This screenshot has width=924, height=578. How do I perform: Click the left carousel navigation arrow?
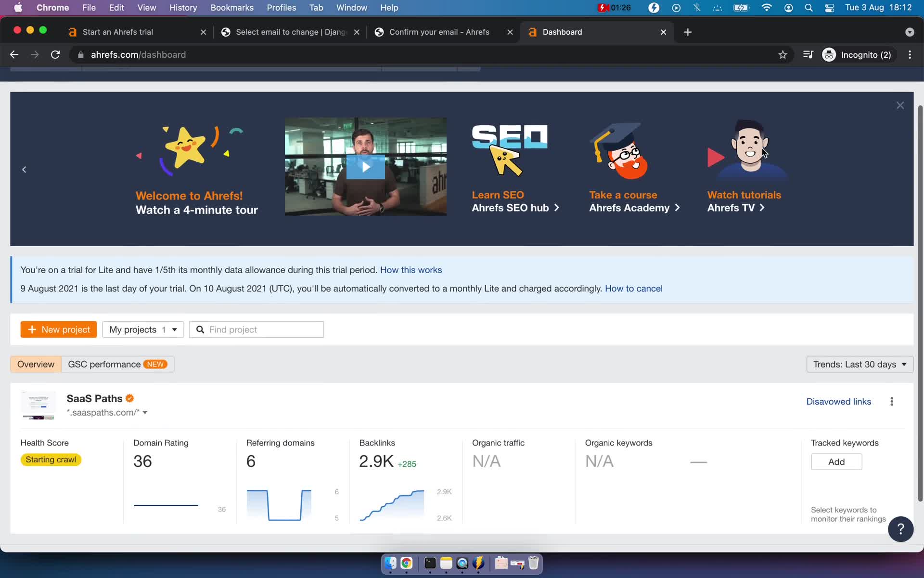(24, 169)
